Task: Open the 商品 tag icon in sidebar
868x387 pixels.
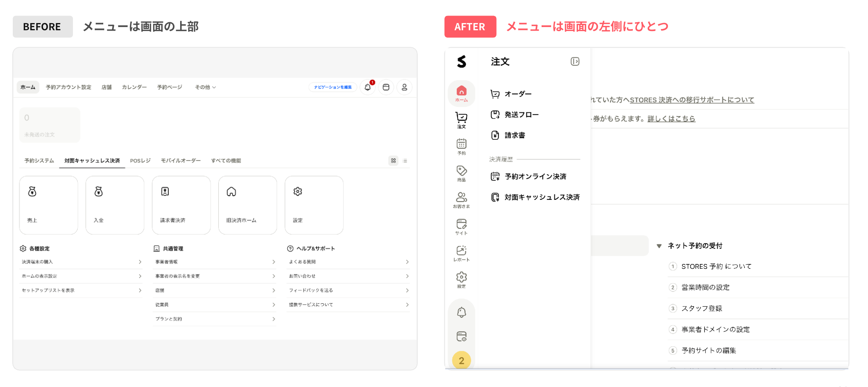Action: (461, 174)
